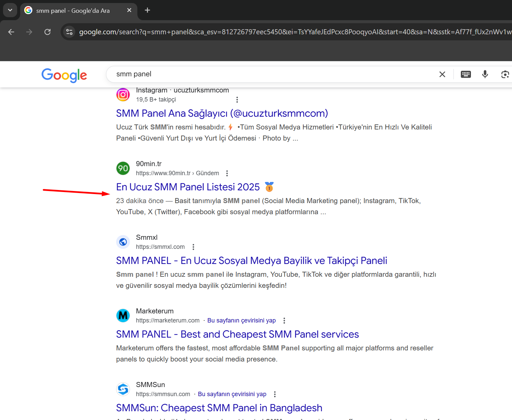Open more options for 90min.tr result
Image resolution: width=512 pixels, height=420 pixels.
(x=227, y=173)
